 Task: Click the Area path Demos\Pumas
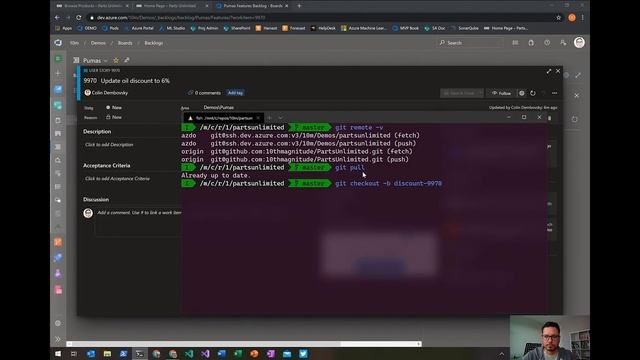[219, 108]
